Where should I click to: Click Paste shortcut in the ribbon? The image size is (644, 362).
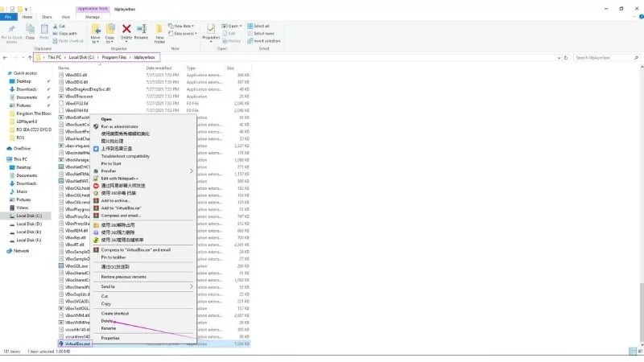pyautogui.click(x=68, y=41)
